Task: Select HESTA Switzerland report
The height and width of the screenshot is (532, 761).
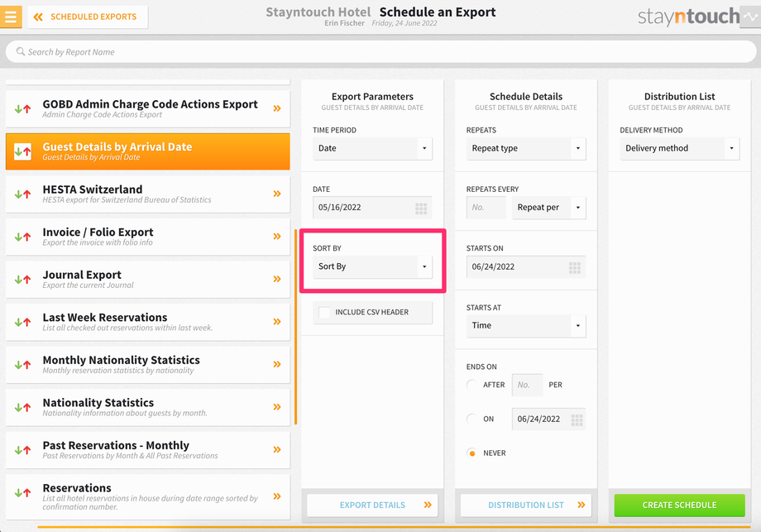Action: pyautogui.click(x=147, y=194)
